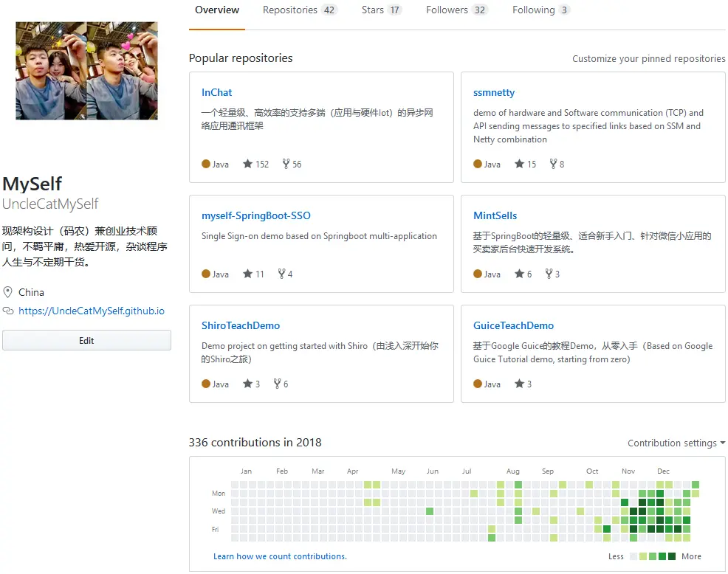This screenshot has height=574, width=728.
Task: Click the Java language dot on ssmnetty
Action: click(477, 164)
